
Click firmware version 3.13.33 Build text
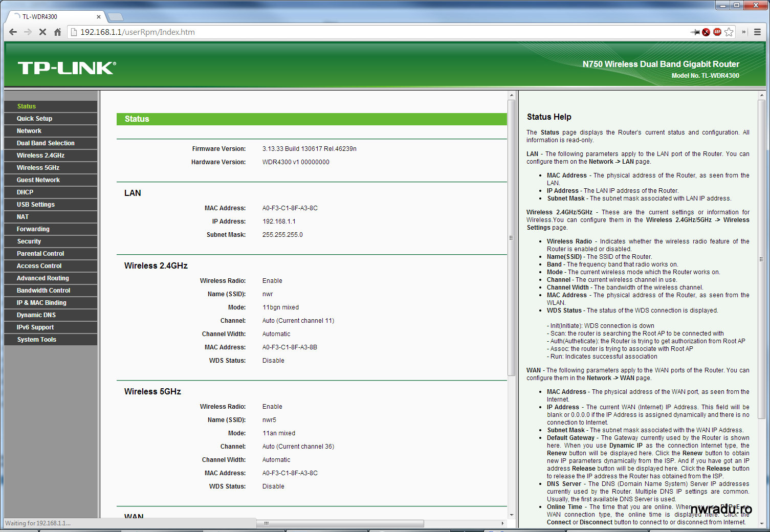pyautogui.click(x=309, y=149)
